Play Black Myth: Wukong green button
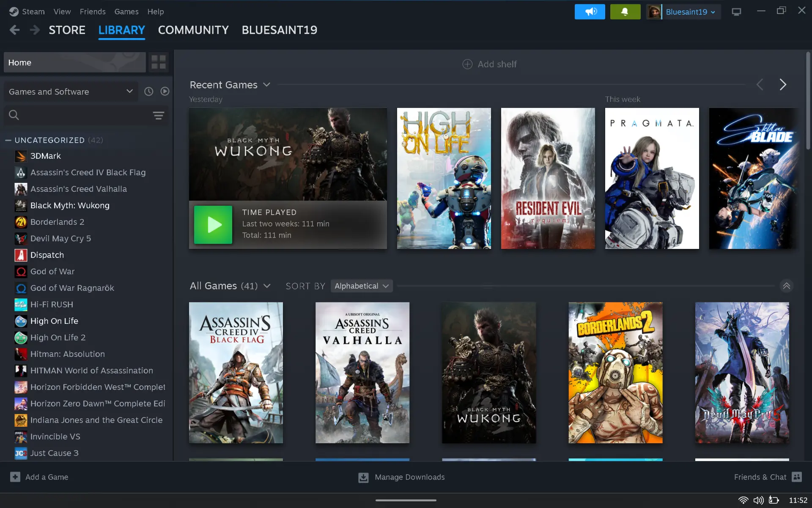 click(213, 225)
